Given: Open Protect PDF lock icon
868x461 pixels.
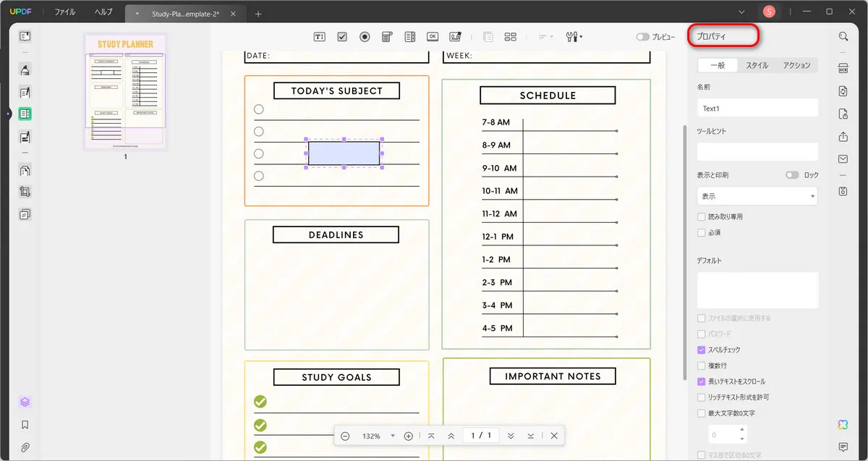Looking at the screenshot, I should (843, 114).
